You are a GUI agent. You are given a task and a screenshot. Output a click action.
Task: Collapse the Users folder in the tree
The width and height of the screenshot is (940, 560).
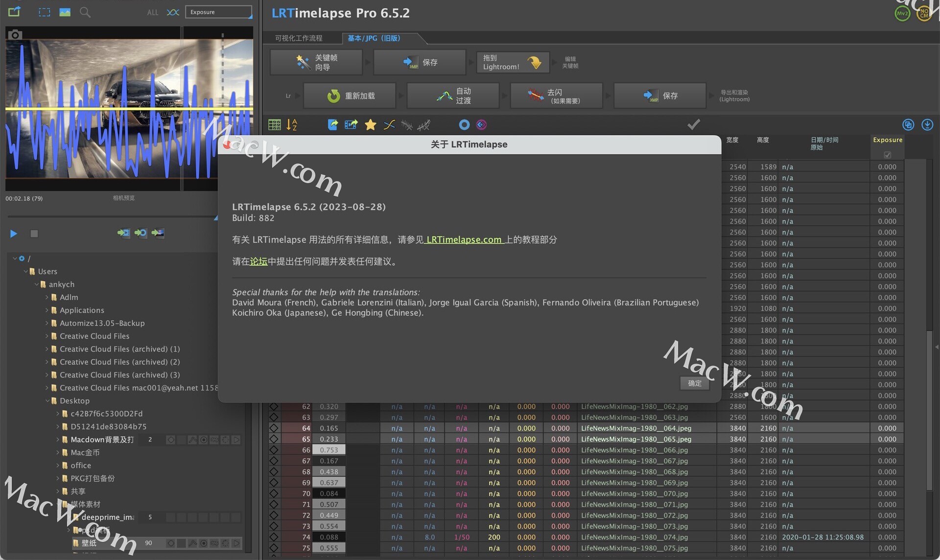(x=25, y=271)
